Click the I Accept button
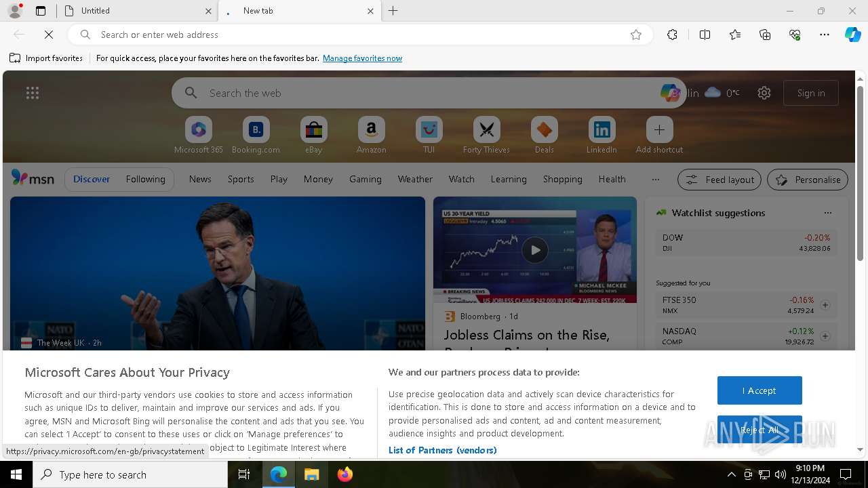The height and width of the screenshot is (488, 868). coord(759,390)
